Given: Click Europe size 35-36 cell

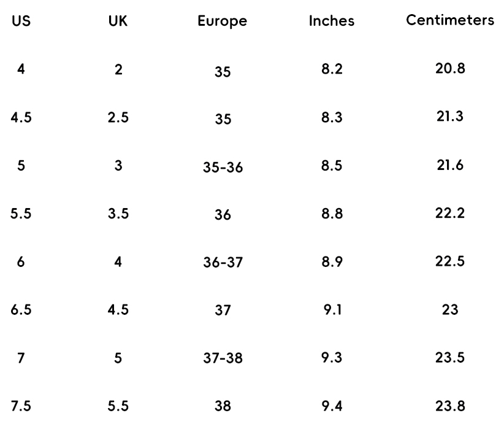Looking at the screenshot, I should pos(223,168).
